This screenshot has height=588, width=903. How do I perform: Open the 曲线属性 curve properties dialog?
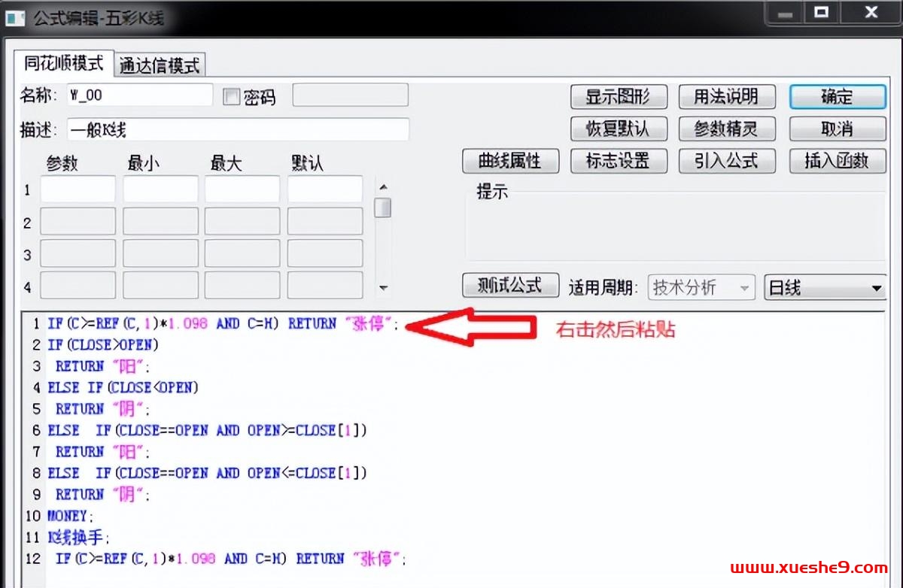click(x=510, y=161)
